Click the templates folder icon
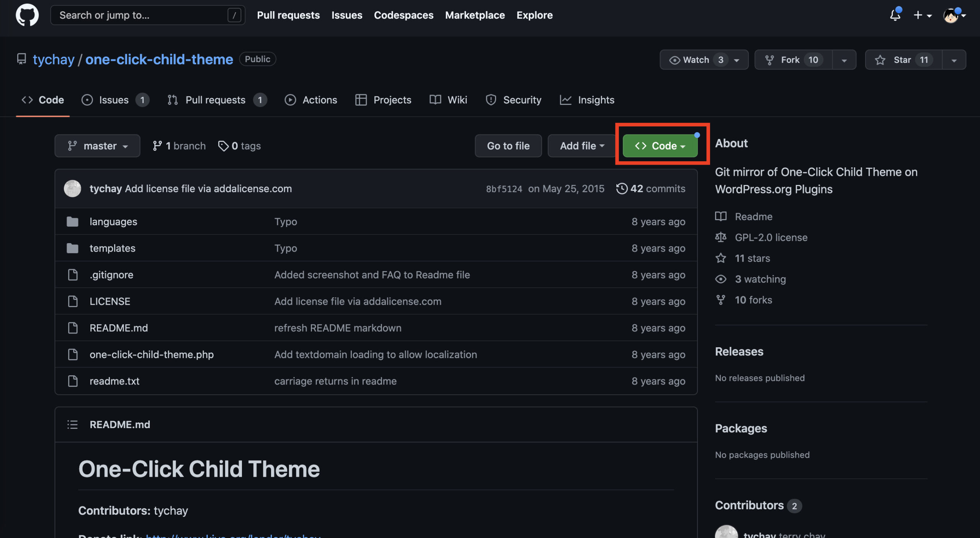 [72, 248]
